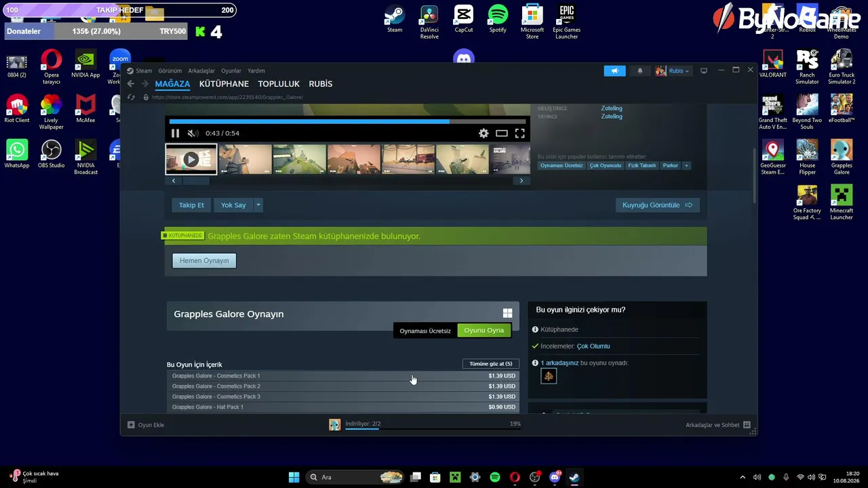
Task: Click the taskbar Ara search box
Action: click(x=355, y=477)
